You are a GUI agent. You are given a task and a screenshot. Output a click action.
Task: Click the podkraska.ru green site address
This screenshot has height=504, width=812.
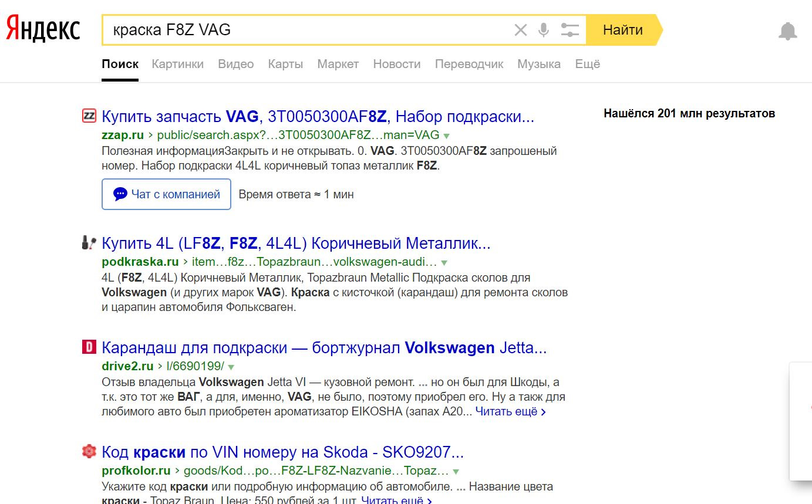click(140, 262)
